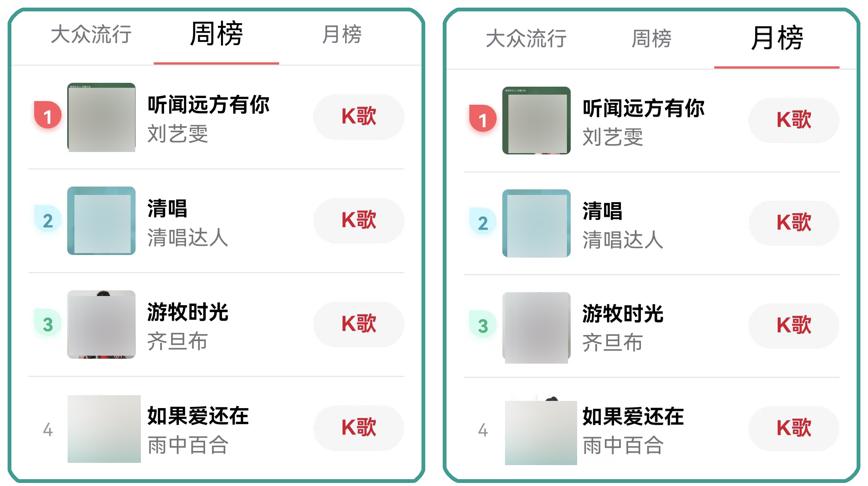Viewport: 868px width, 486px height.
Task: Switch to 周榜 tab in right panel
Action: coord(652,38)
